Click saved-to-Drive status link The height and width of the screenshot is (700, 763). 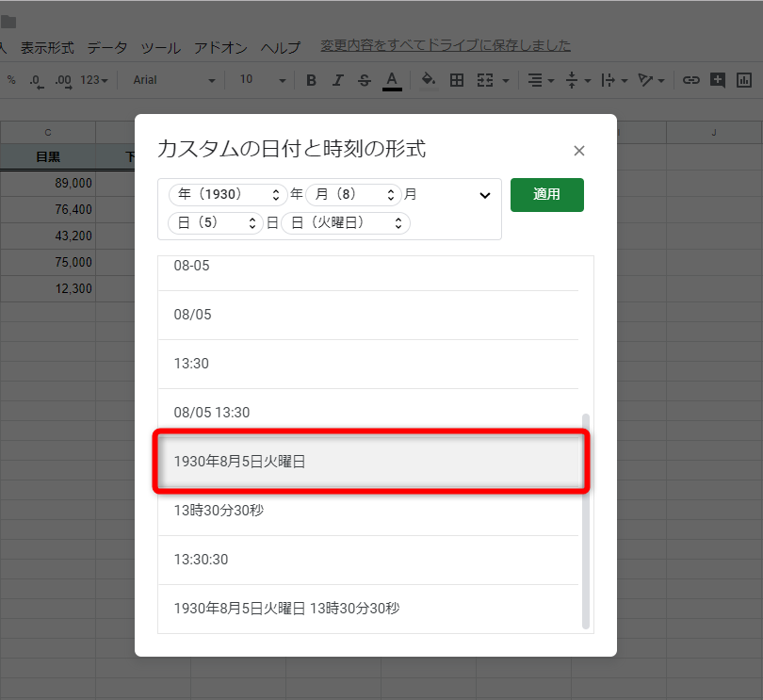coord(446,46)
